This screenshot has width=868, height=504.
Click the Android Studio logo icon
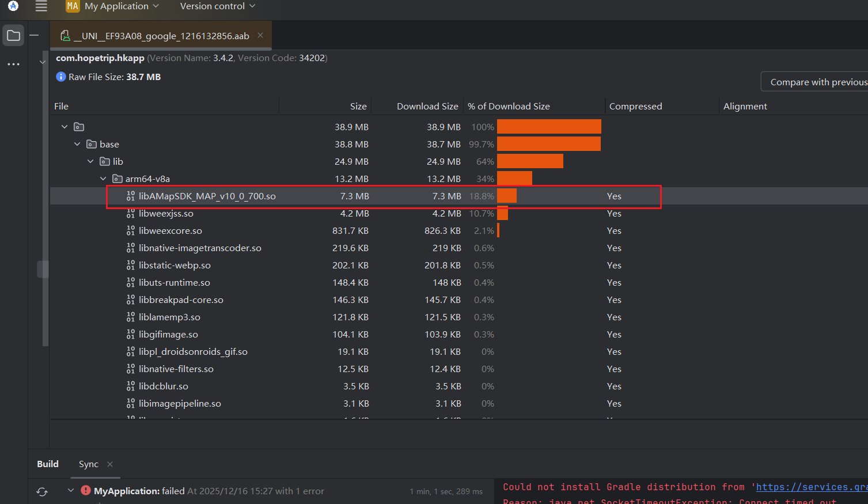(x=13, y=6)
